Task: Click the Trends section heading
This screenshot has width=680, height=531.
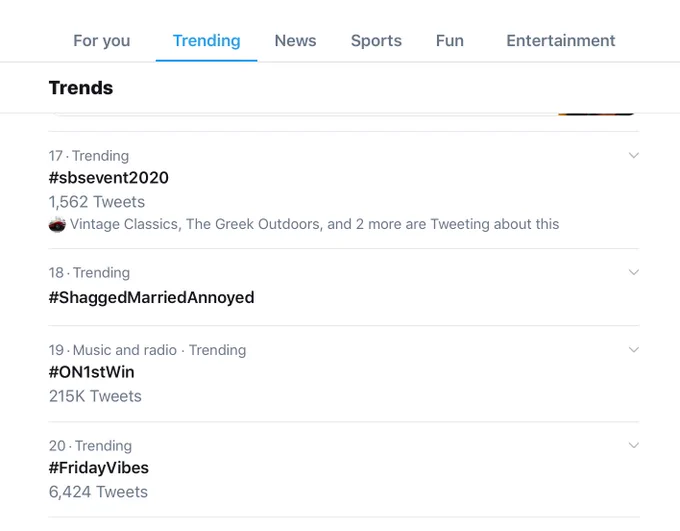Action: (x=81, y=88)
